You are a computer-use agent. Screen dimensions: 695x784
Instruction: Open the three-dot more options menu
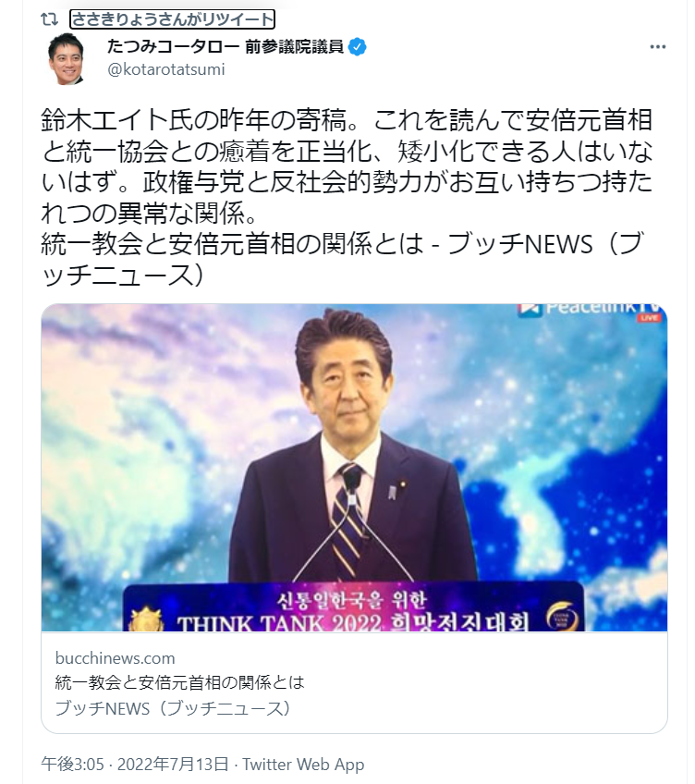(657, 47)
